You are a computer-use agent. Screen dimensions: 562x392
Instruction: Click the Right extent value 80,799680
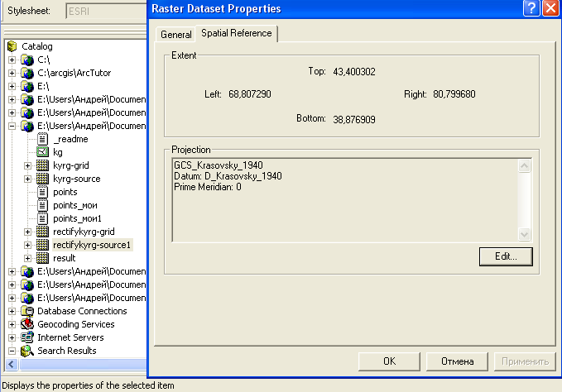point(454,94)
